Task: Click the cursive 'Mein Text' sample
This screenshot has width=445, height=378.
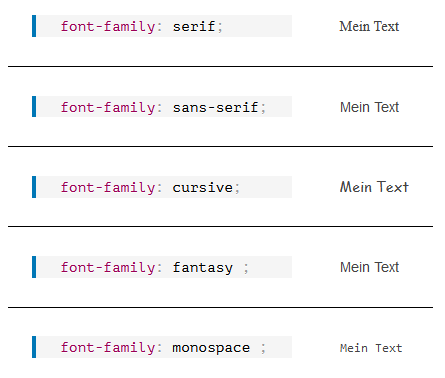Action: pos(374,187)
